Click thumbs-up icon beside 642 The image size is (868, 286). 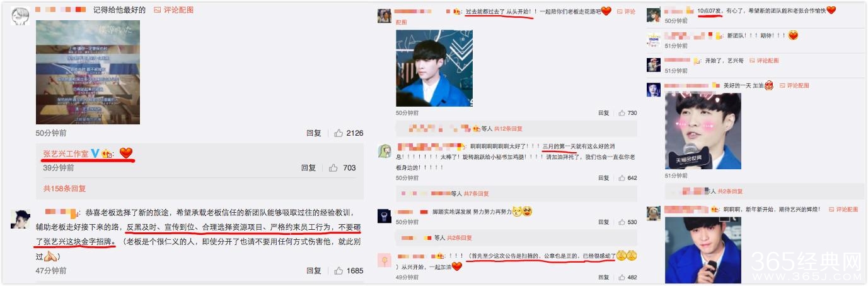[622, 178]
